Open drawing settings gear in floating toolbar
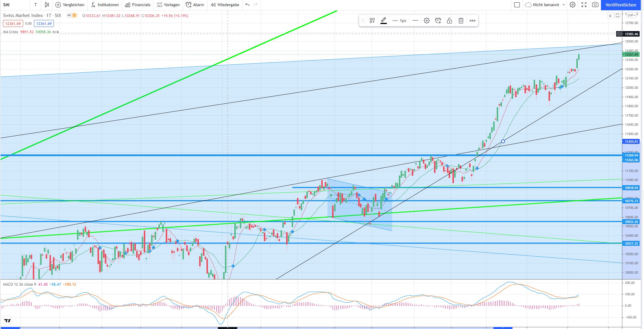Image resolution: width=644 pixels, height=329 pixels. 427,21
